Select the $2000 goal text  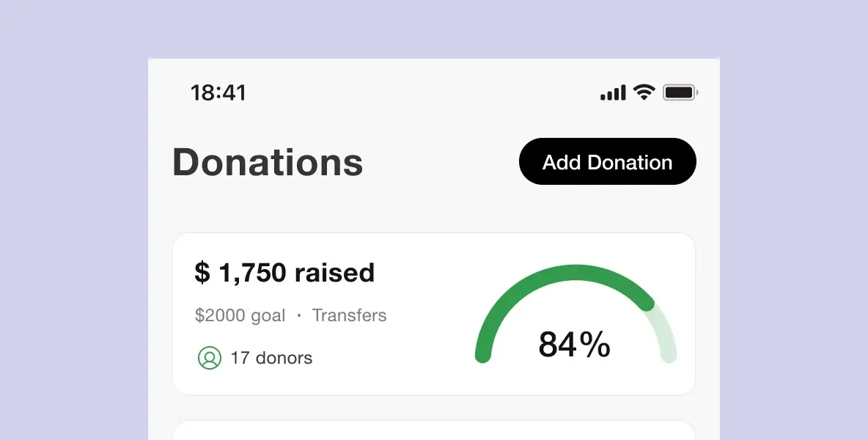[240, 315]
